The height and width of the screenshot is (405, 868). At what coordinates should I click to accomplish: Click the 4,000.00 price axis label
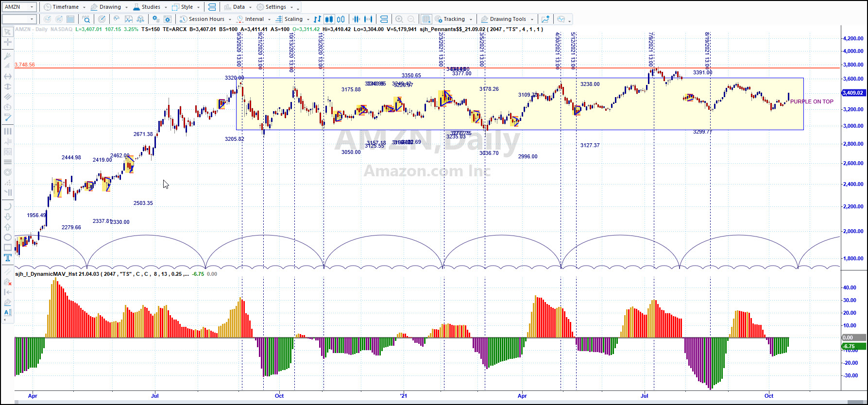(x=854, y=51)
